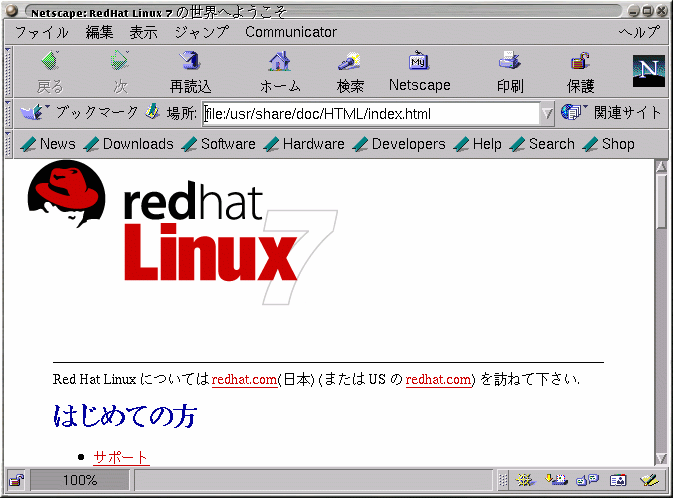This screenshot has height=498, width=673.
Task: Click in the location URL field
Action: [x=371, y=114]
